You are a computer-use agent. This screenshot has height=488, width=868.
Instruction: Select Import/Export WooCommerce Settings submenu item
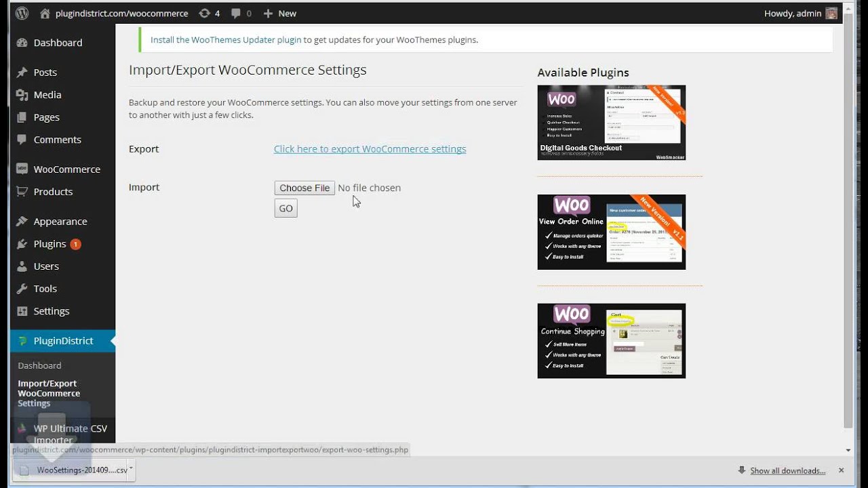(49, 393)
